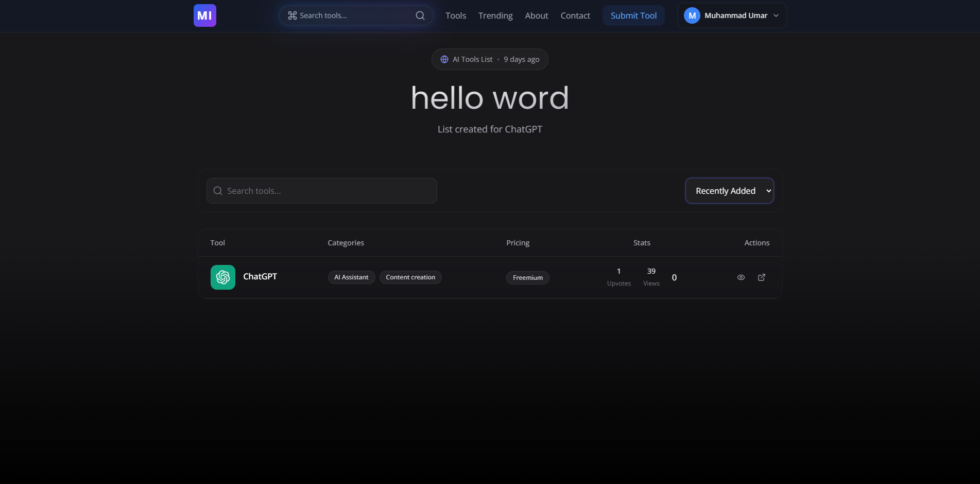The image size is (980, 484).
Task: Open the Contact page
Action: [575, 15]
